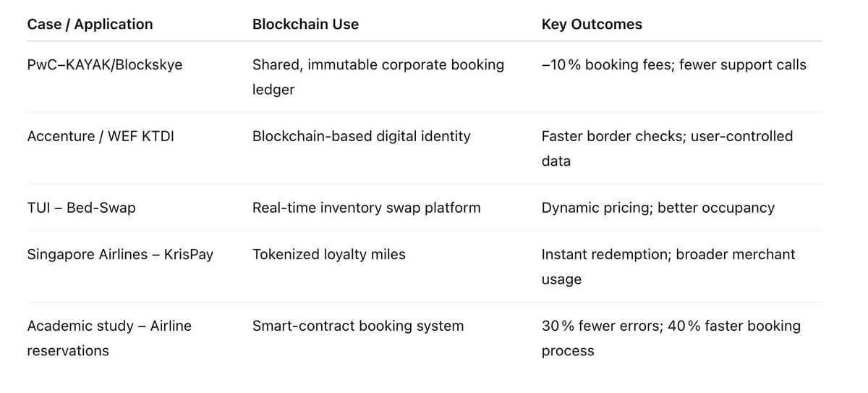
Task: Click the Real-time inventory swap platform text
Action: click(366, 208)
